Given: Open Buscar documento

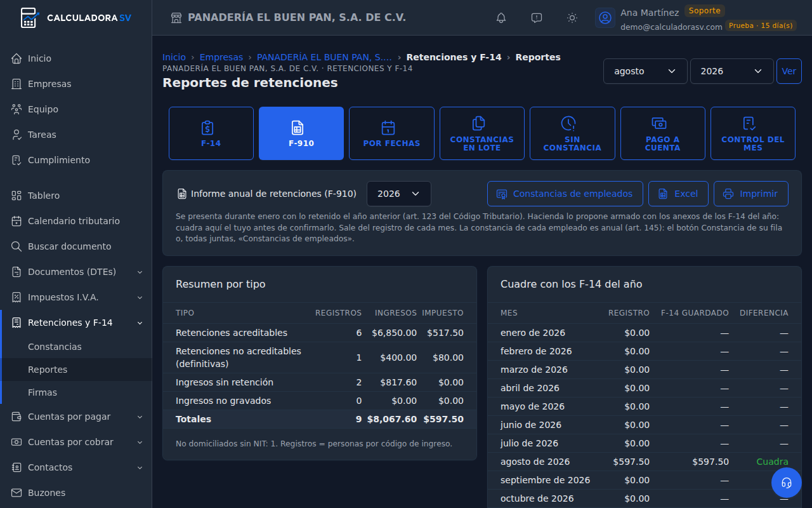Looking at the screenshot, I should tap(76, 246).
